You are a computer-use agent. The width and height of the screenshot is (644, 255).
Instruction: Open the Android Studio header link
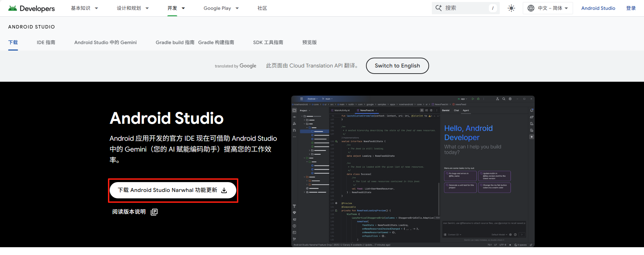pyautogui.click(x=598, y=8)
